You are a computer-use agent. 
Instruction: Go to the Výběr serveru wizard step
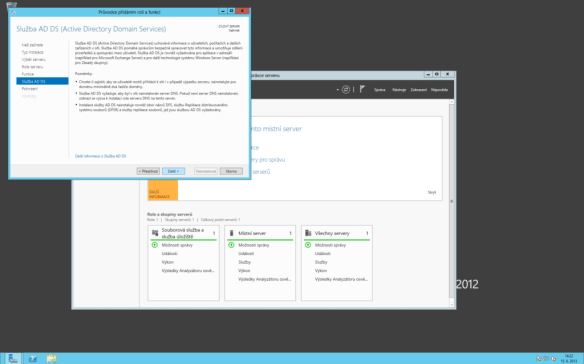(x=34, y=60)
